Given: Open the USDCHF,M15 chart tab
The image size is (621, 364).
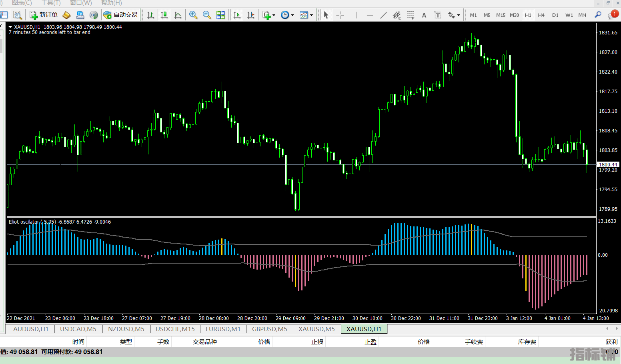Looking at the screenshot, I should click(175, 329).
